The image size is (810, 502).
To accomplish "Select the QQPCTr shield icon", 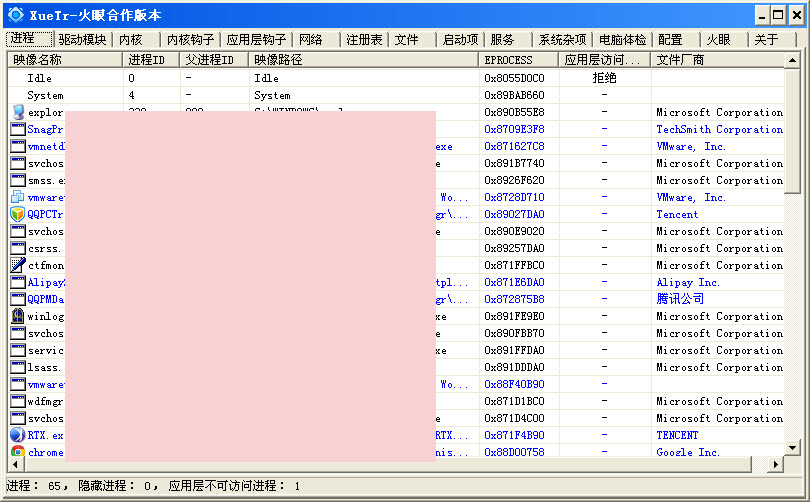I will coord(18,214).
